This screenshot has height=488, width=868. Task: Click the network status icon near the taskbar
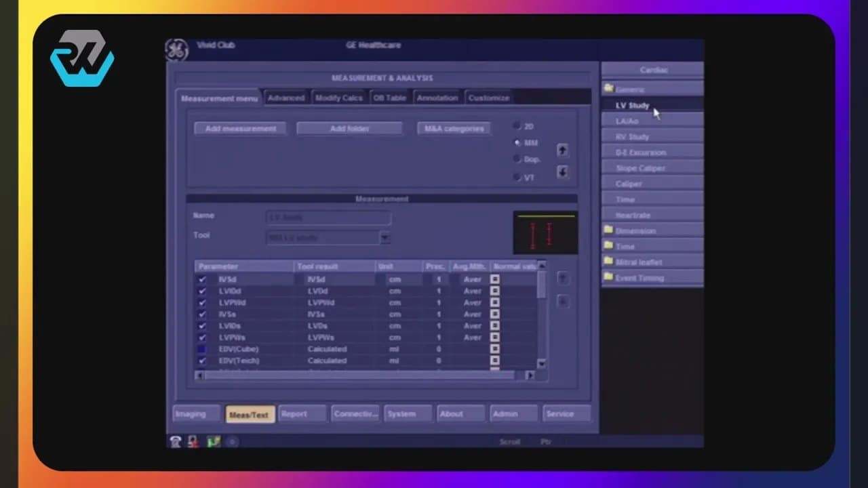(214, 441)
